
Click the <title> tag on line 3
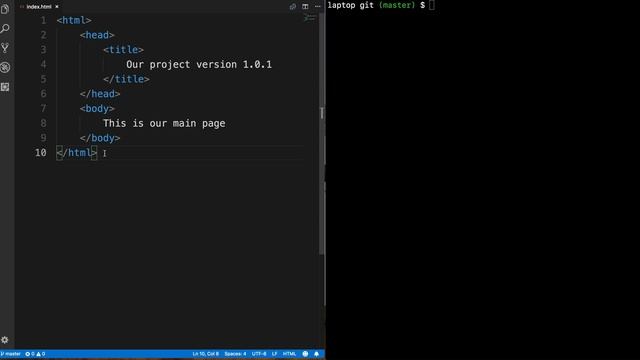coord(123,50)
